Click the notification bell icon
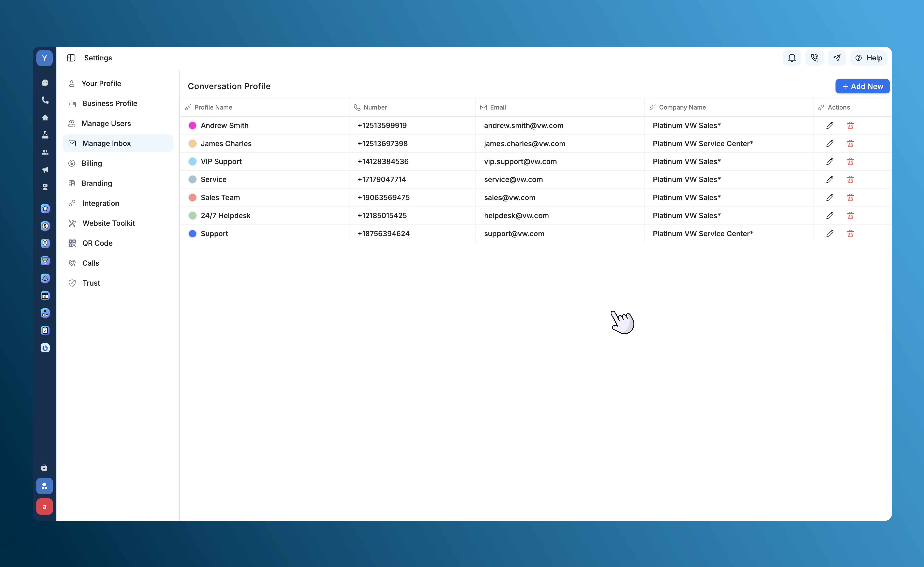This screenshot has width=924, height=567. [792, 58]
